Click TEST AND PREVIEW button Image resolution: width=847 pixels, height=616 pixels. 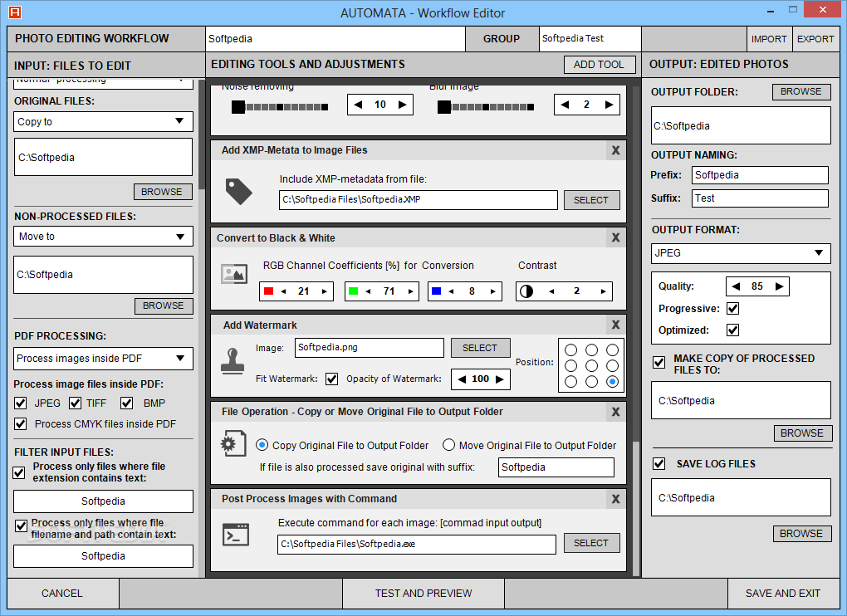pyautogui.click(x=423, y=594)
